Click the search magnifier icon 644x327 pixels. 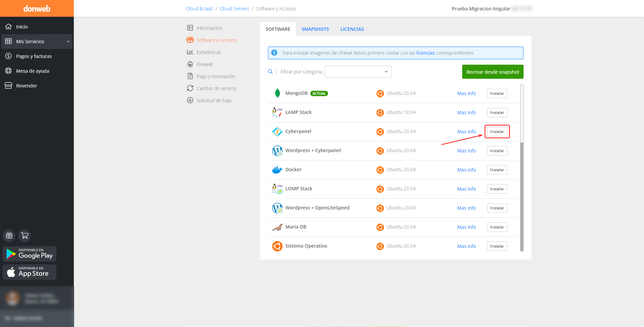coord(270,72)
